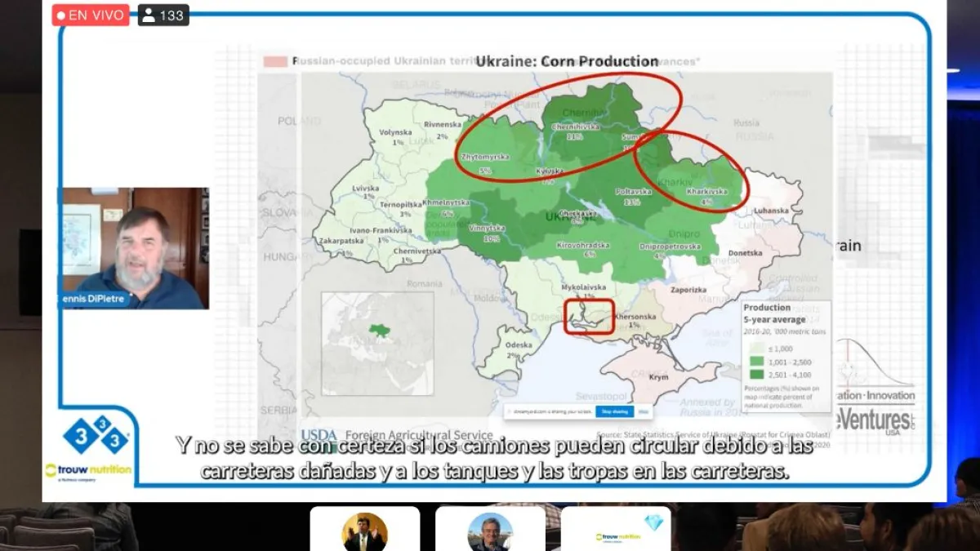980x551 pixels.
Task: Click the Ventures USA logo
Action: pos(875,421)
